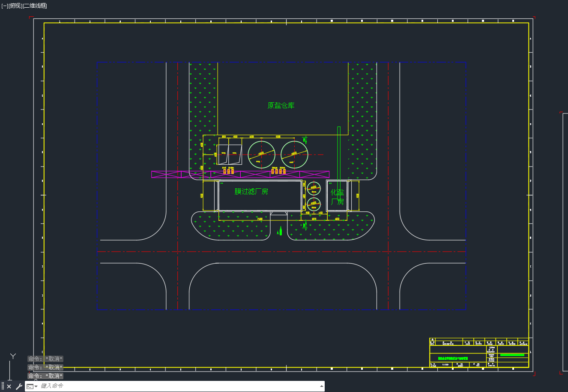Image resolution: width=568 pixels, height=392 pixels.
Task: Open the [俯视] view controls menu
Action: [15, 6]
